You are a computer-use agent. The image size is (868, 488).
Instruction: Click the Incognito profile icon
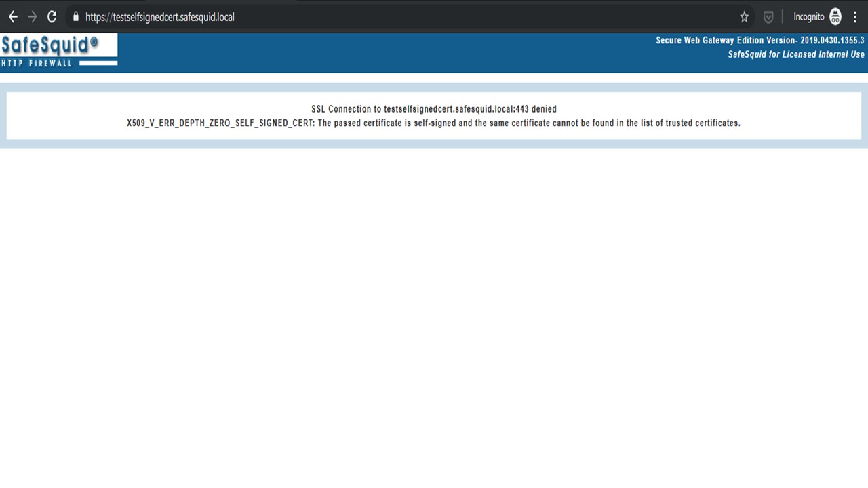(x=835, y=17)
